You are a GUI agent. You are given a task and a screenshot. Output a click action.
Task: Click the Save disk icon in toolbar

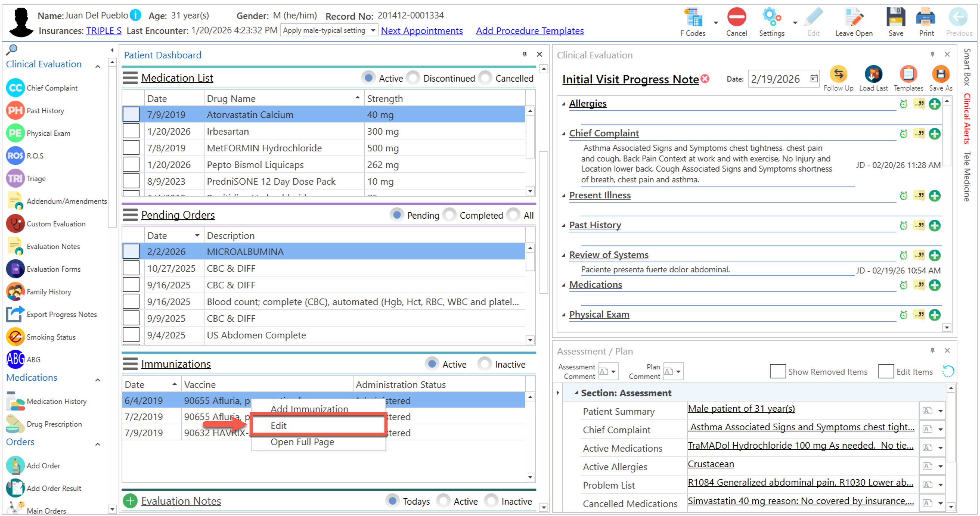pos(896,18)
